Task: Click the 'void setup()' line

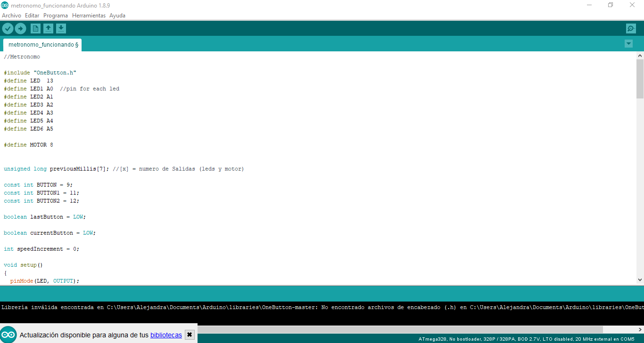Action: point(24,265)
